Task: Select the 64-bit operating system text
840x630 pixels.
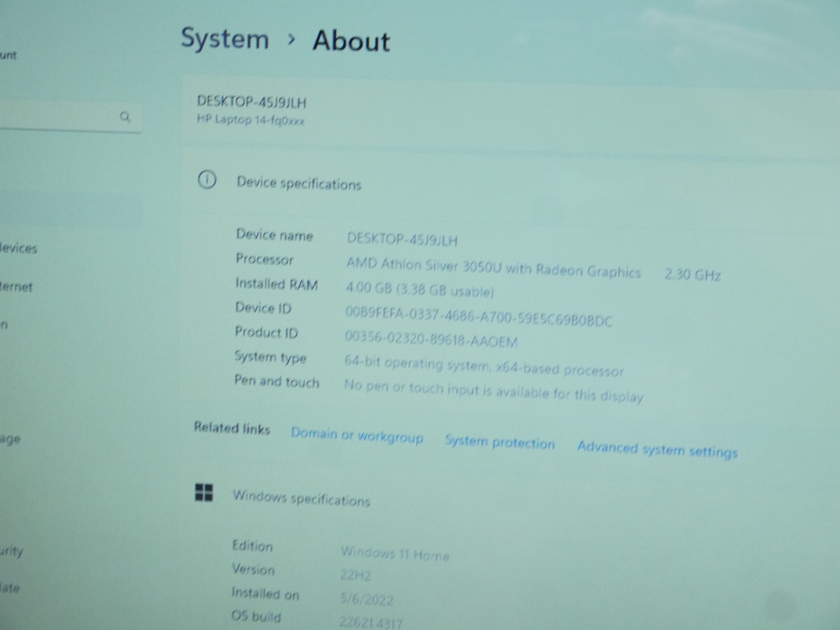Action: 484,366
